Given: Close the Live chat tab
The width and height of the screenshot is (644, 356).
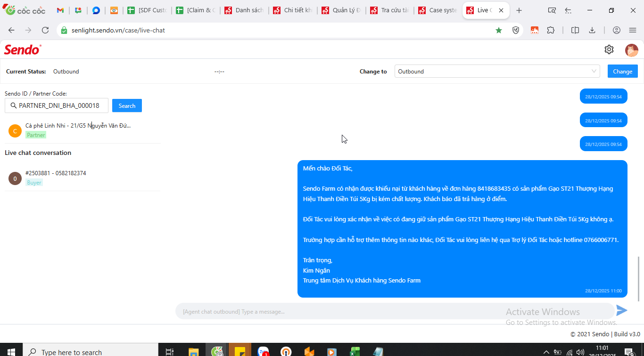Looking at the screenshot, I should point(501,10).
